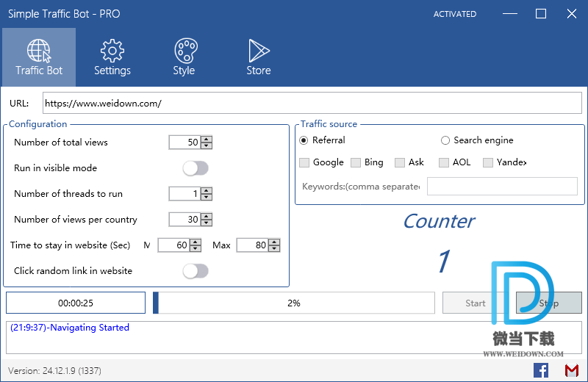The width and height of the screenshot is (588, 382).
Task: Increase Max time to stay value
Action: coord(274,242)
